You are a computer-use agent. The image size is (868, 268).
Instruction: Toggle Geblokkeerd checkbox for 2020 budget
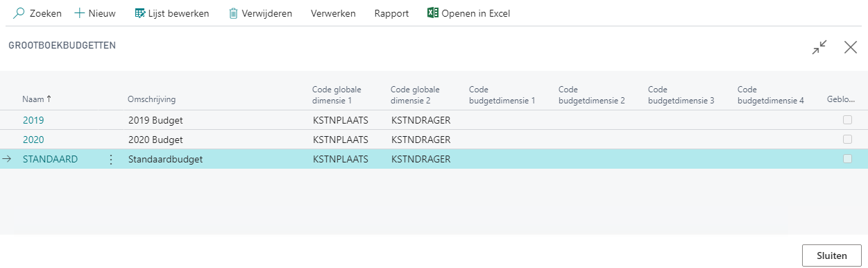[847, 140]
